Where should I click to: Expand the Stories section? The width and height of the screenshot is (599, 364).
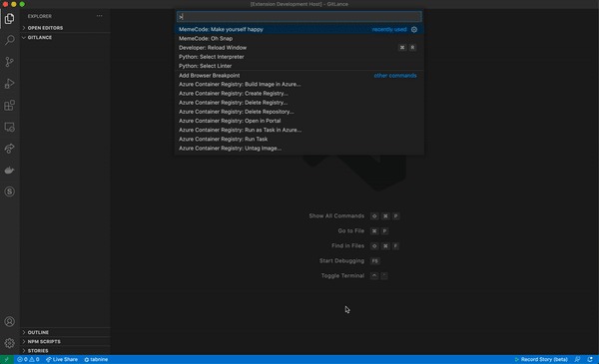(65, 351)
